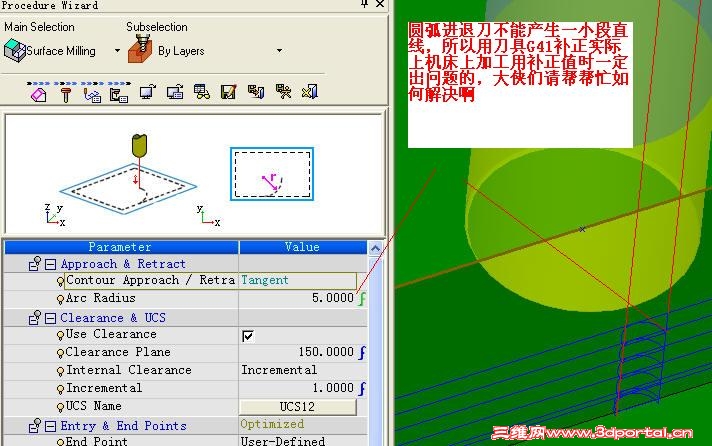Screen dimensions: 712x446
Task: Click the Entry & End Points group icon
Action: [35, 426]
